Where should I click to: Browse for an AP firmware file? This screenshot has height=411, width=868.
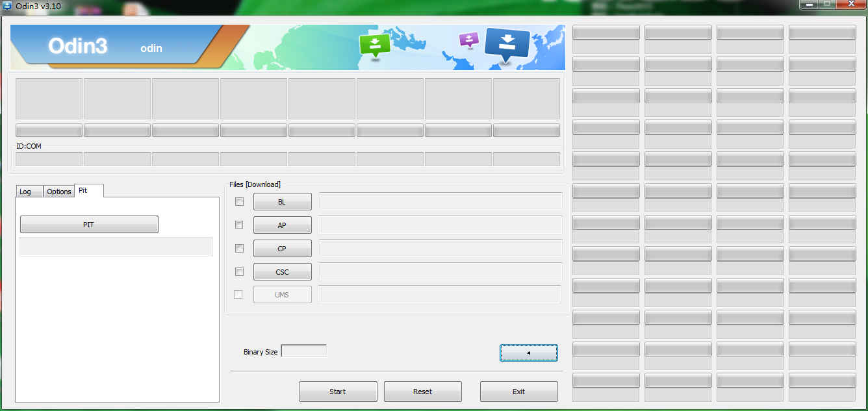coord(282,225)
